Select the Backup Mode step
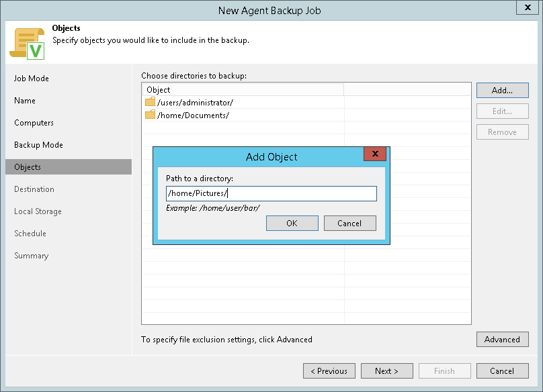Viewport: 543px width, 392px height. coord(38,145)
